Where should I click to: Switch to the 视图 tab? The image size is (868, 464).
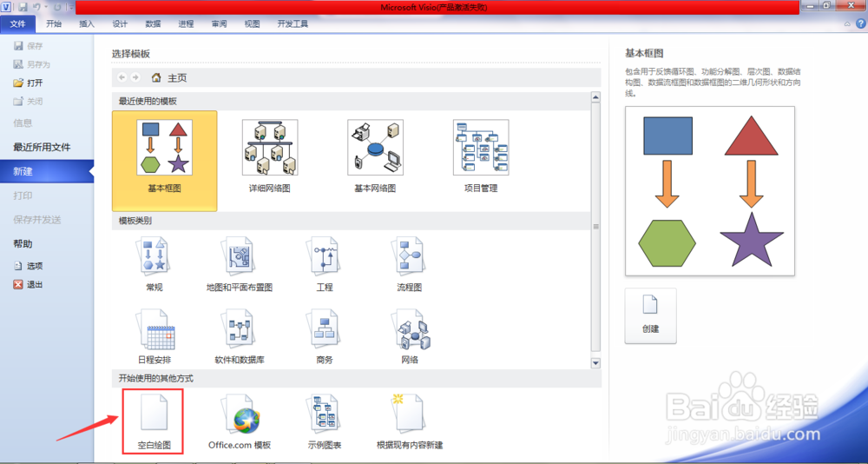click(x=253, y=23)
